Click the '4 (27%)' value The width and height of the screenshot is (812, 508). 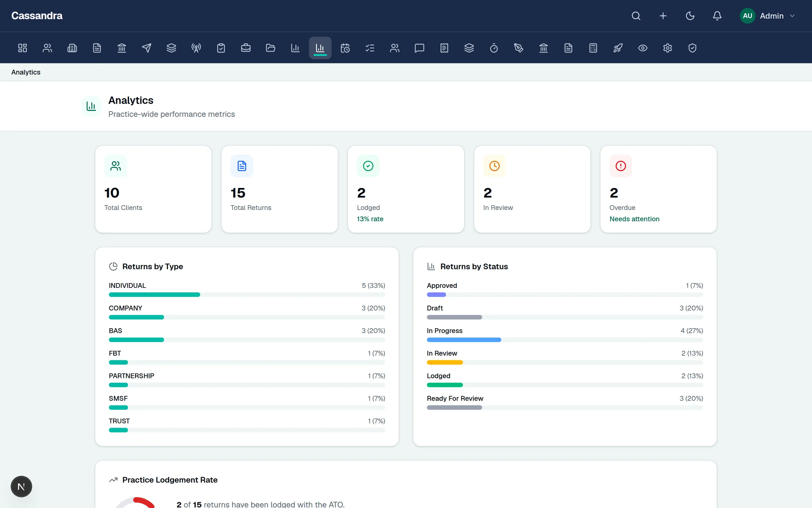(692, 331)
